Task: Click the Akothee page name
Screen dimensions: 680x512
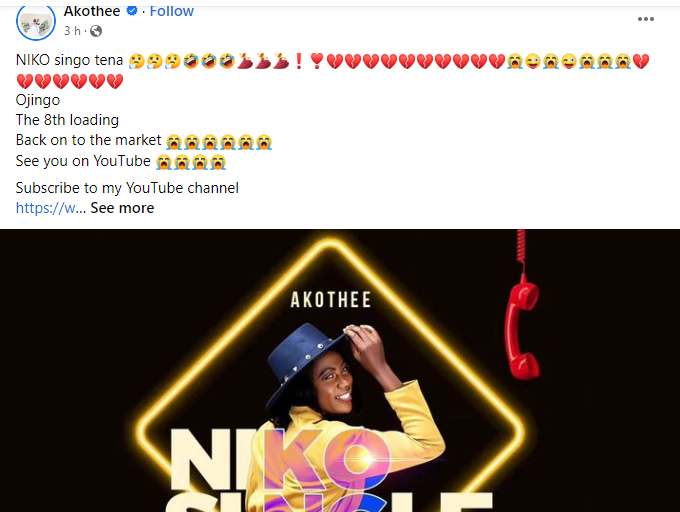Action: 92,11
